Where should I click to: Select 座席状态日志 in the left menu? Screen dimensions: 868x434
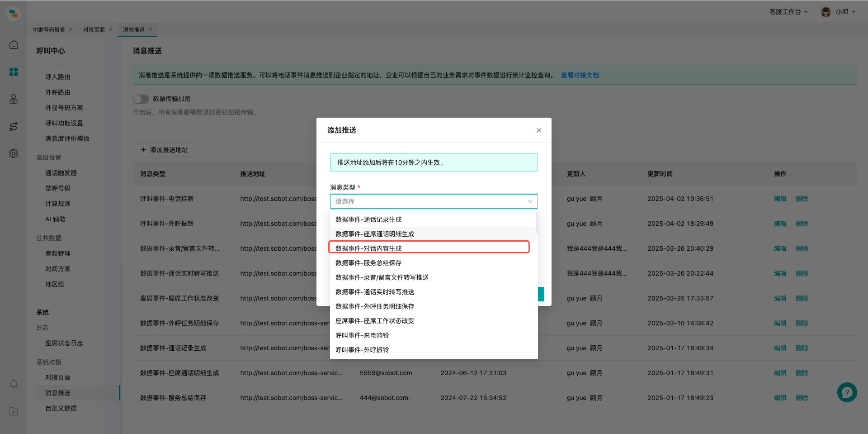click(64, 343)
